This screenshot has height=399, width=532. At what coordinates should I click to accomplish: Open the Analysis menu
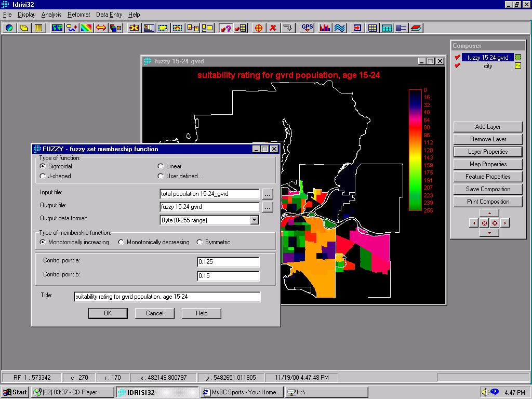[x=51, y=15]
